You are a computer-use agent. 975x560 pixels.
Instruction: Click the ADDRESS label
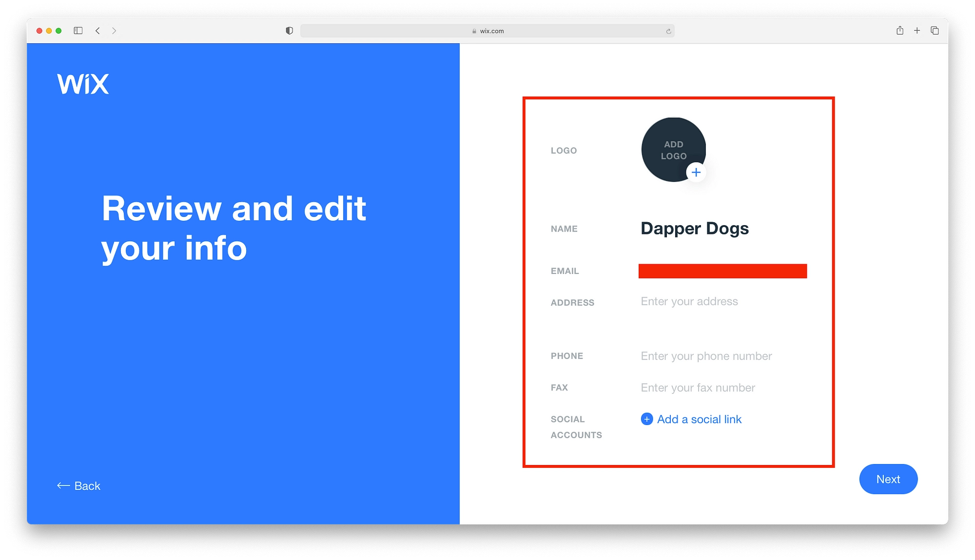pyautogui.click(x=572, y=303)
